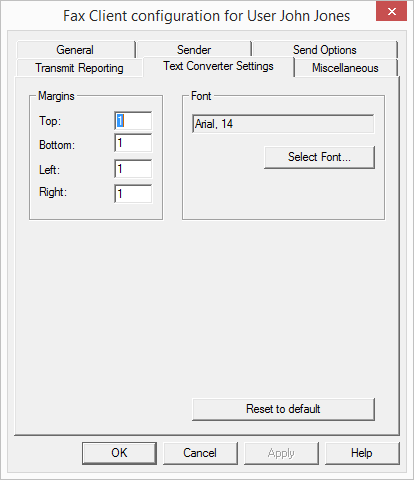Switch to the General tab
Viewport: 414px width, 480px height.
tap(75, 50)
